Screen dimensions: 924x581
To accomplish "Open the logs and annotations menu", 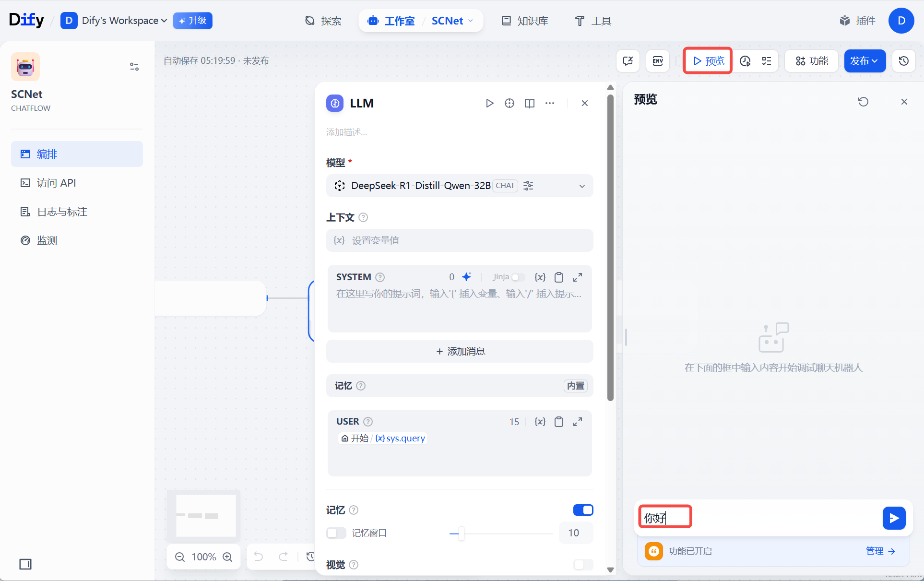I will click(x=62, y=212).
